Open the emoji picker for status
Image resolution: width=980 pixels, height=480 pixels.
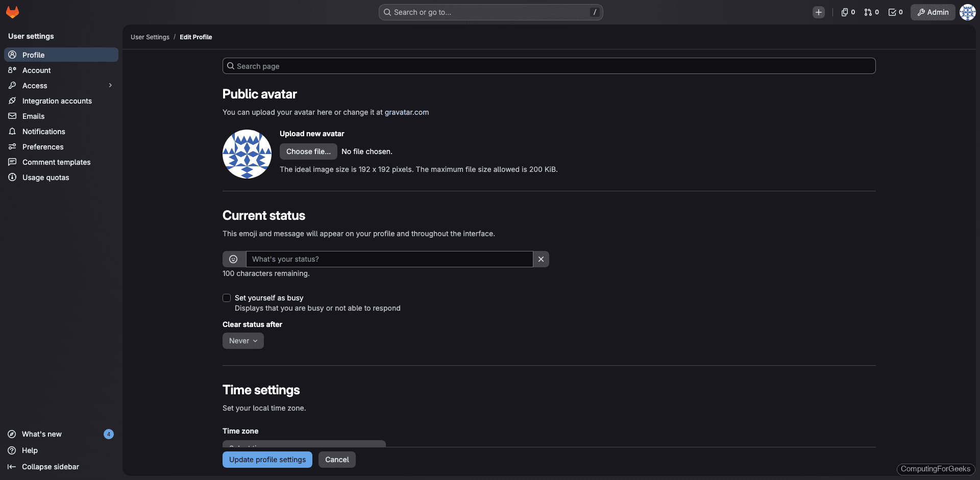pyautogui.click(x=234, y=259)
